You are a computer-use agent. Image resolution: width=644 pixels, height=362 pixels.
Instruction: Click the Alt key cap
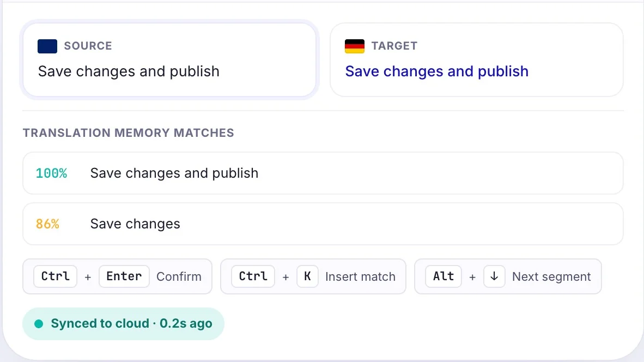coord(443,276)
